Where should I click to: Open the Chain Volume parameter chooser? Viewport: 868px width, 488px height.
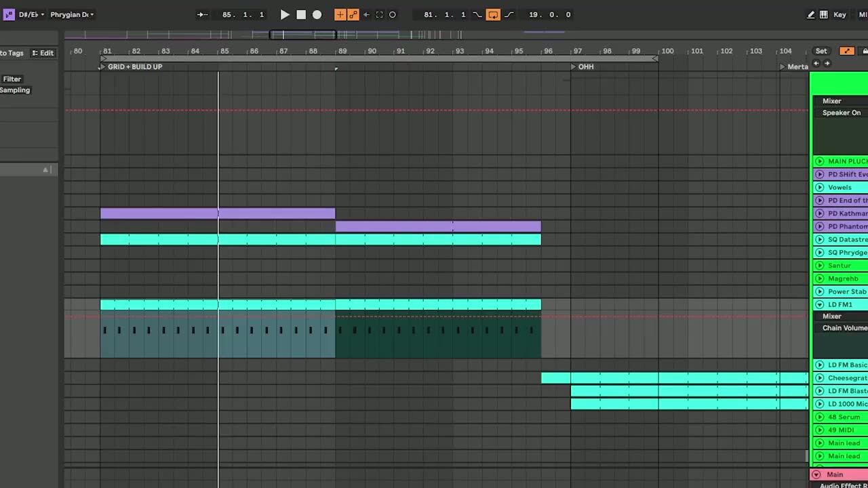(x=840, y=328)
